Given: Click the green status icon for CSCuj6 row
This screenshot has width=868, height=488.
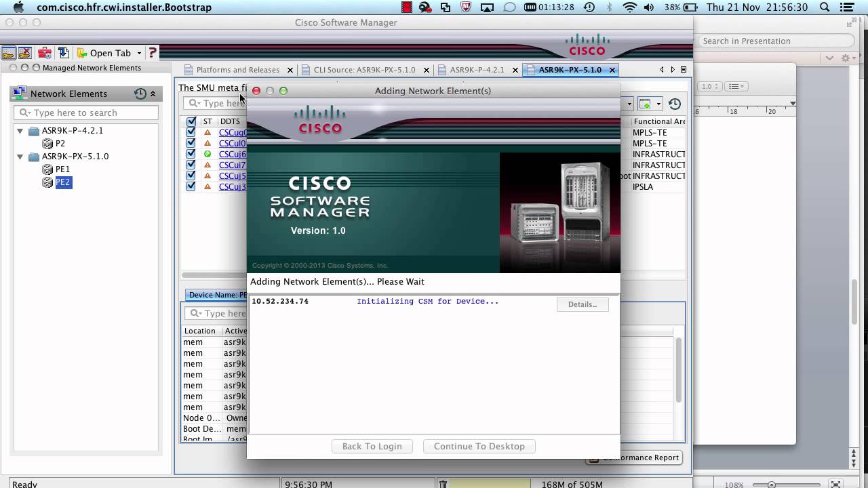Looking at the screenshot, I should point(208,154).
